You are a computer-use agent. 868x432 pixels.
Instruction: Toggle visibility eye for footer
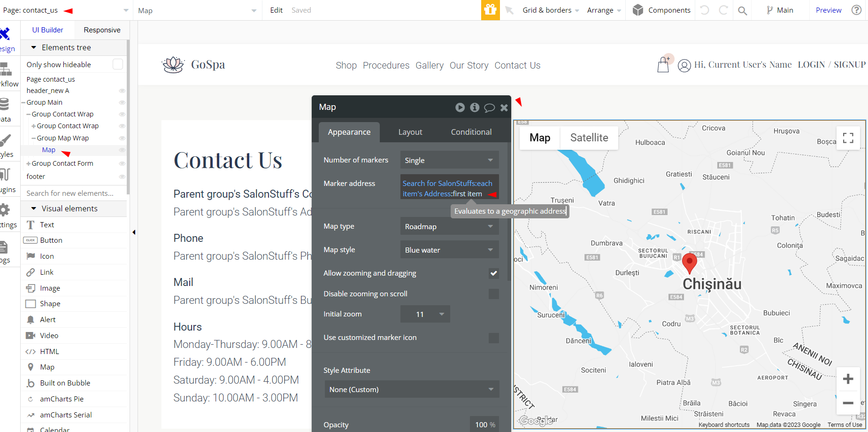(122, 177)
